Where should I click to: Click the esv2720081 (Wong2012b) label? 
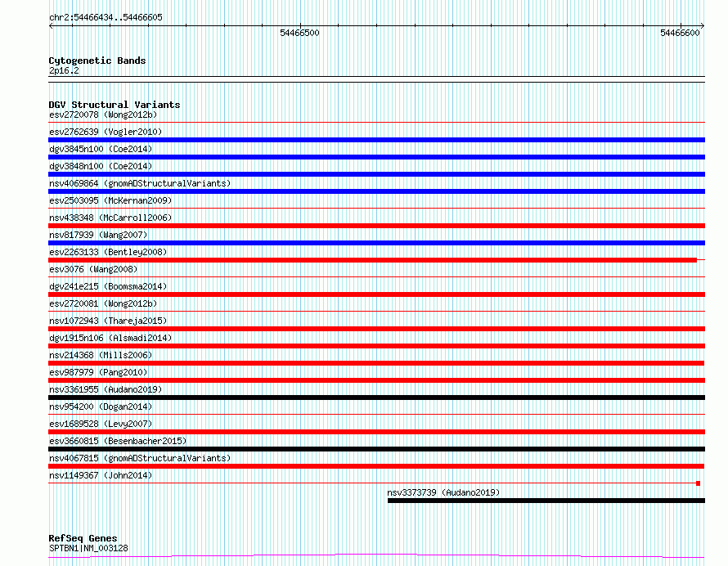pyautogui.click(x=103, y=303)
